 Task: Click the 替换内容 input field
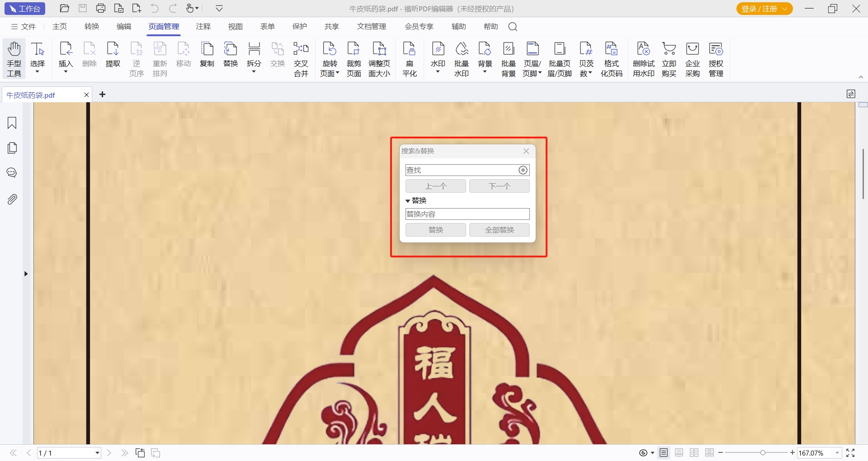[467, 214]
